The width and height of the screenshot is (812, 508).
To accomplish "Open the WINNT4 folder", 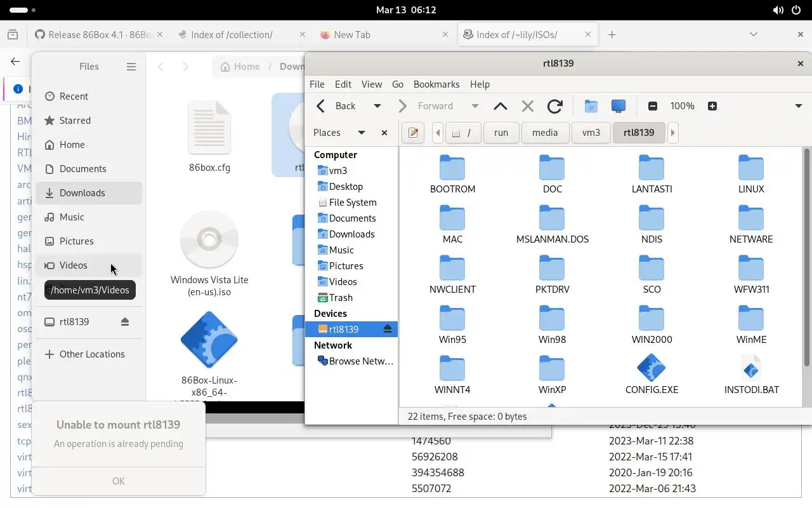I will pyautogui.click(x=452, y=375).
